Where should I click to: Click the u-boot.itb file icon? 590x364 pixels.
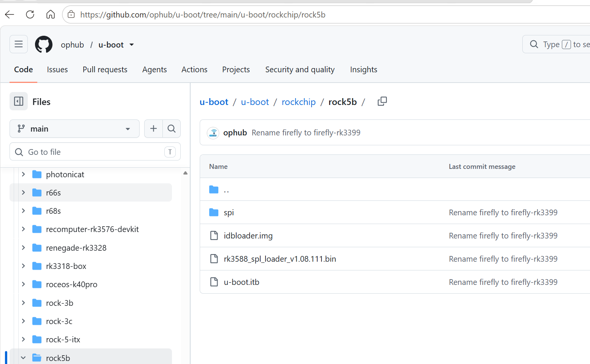(214, 282)
